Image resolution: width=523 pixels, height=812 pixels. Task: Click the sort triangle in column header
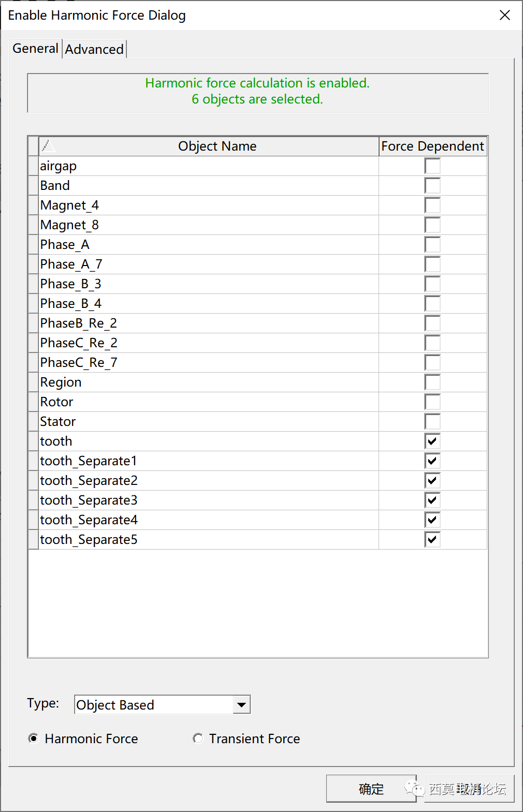point(49,146)
